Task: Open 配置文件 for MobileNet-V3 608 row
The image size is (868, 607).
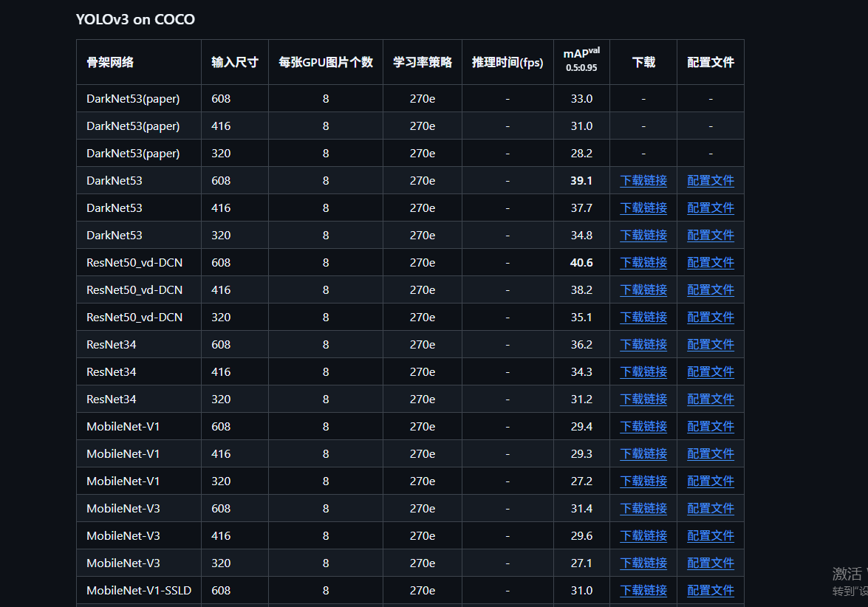Action: (710, 509)
